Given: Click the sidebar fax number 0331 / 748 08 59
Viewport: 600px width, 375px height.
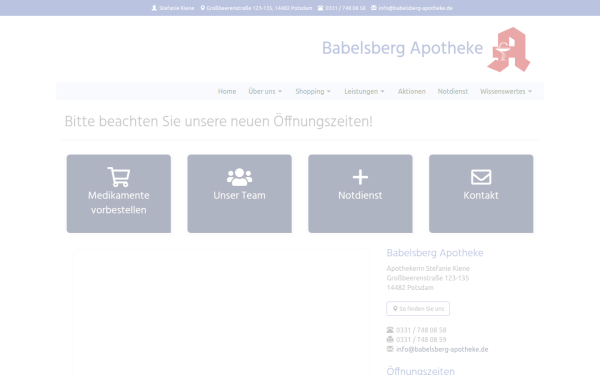Looking at the screenshot, I should point(421,340).
